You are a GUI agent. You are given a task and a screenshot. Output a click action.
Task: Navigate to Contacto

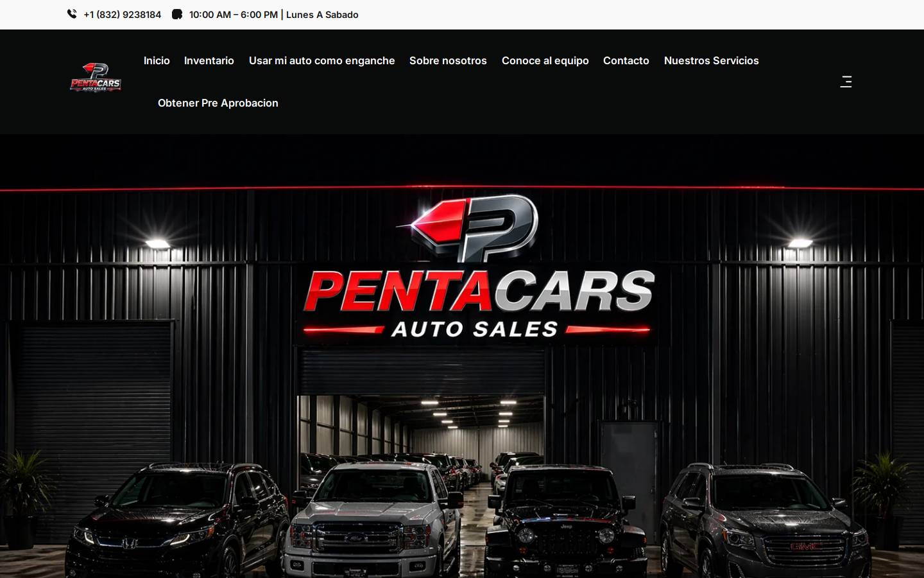(626, 60)
